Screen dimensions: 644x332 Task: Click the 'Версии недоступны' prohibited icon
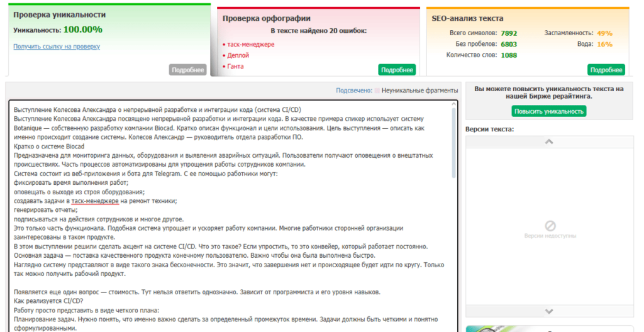click(549, 225)
